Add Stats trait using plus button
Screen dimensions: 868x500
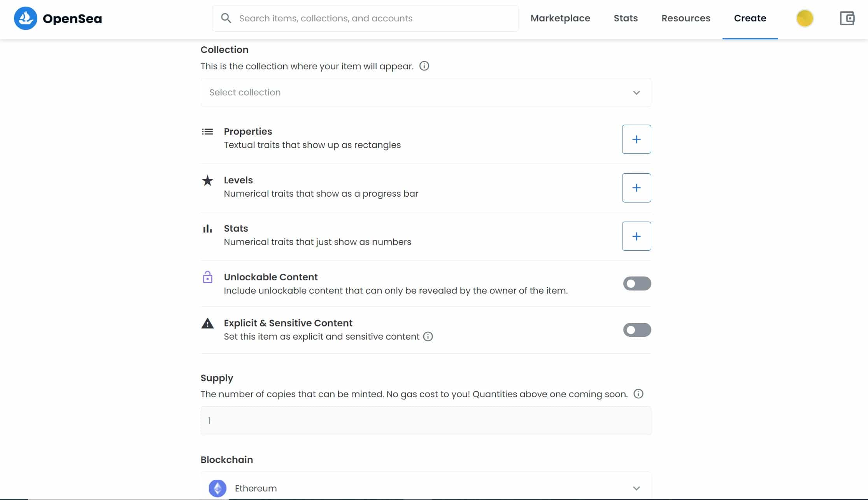(636, 236)
